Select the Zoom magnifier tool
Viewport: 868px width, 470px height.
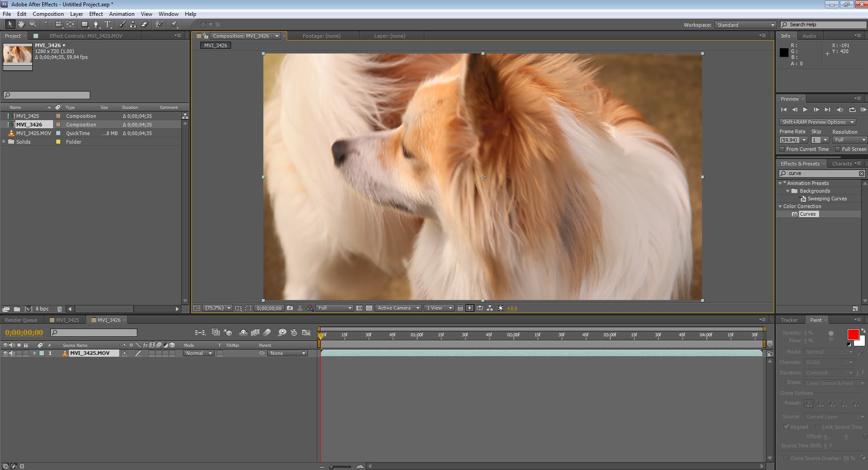point(33,24)
